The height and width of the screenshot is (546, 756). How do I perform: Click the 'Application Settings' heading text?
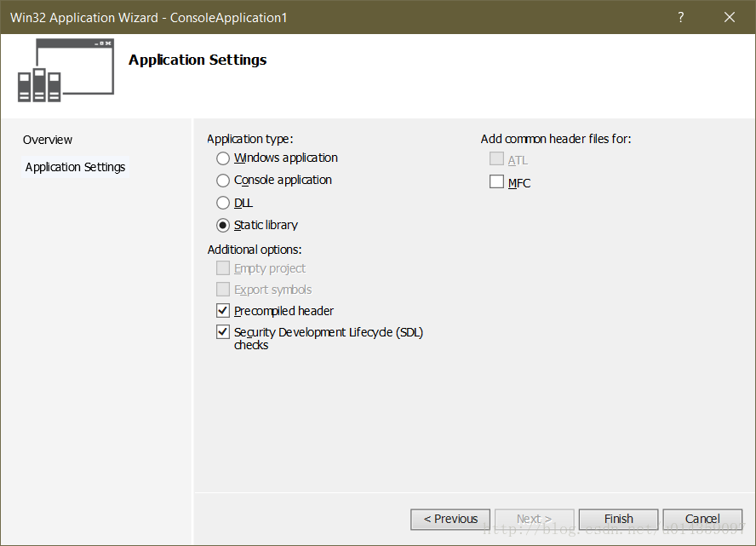coord(198,60)
